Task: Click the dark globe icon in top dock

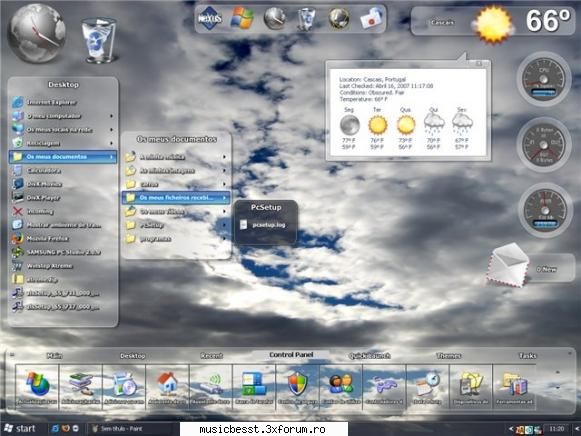Action: [339, 18]
